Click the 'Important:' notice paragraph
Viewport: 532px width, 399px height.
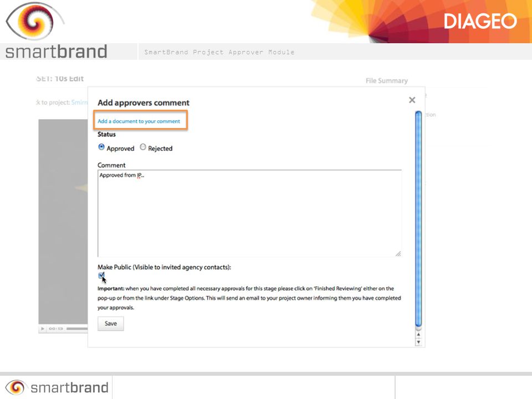click(x=249, y=298)
